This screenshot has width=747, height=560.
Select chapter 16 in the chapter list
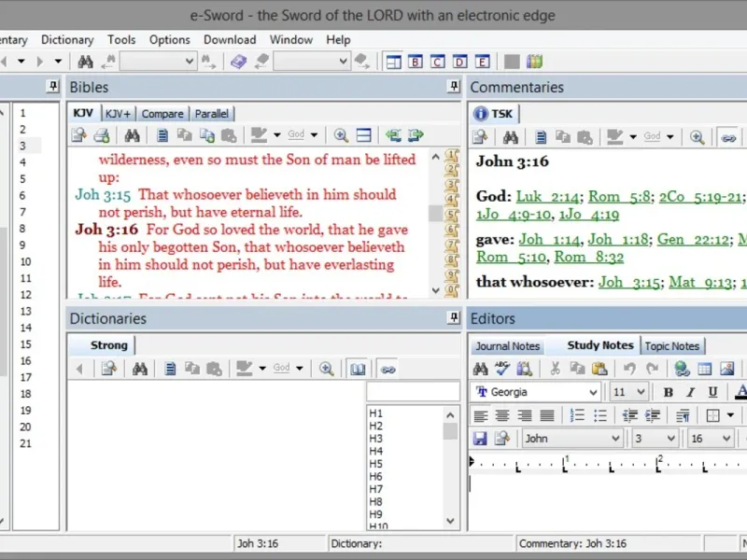coord(25,361)
